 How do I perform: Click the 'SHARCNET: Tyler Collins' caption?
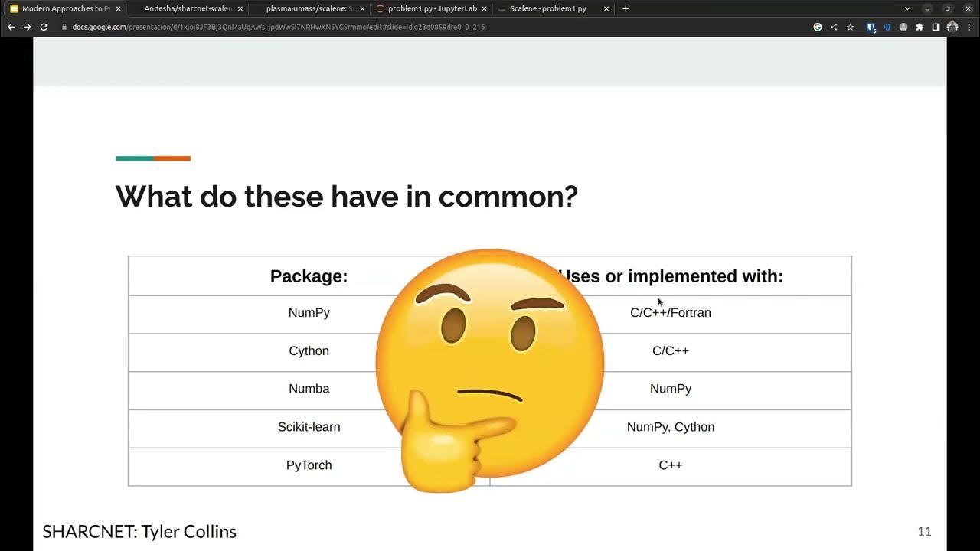click(x=139, y=532)
